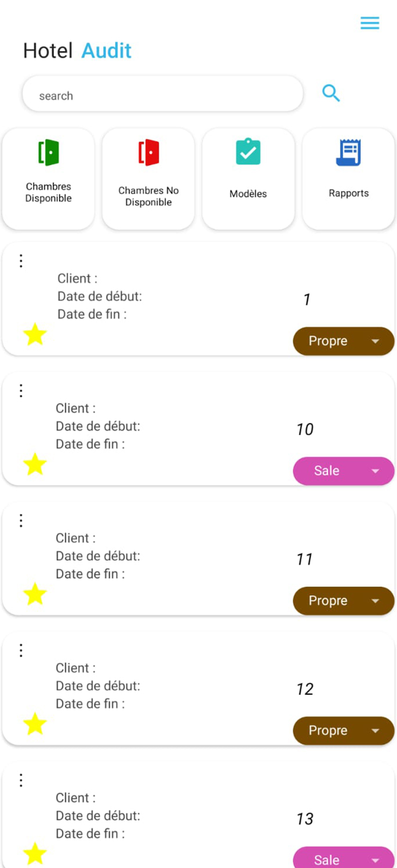Toggle the yellow star on room 1
This screenshot has height=868, width=397.
pos(35,335)
